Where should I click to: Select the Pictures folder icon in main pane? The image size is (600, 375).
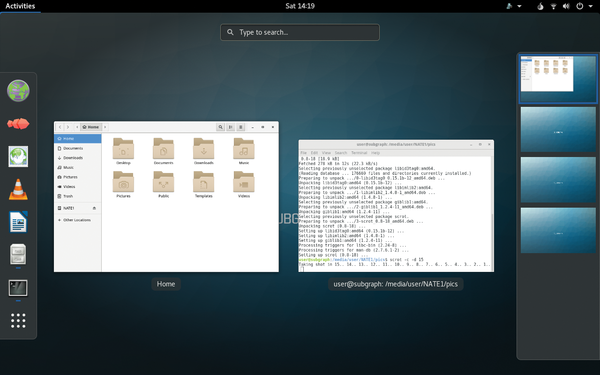(x=123, y=182)
